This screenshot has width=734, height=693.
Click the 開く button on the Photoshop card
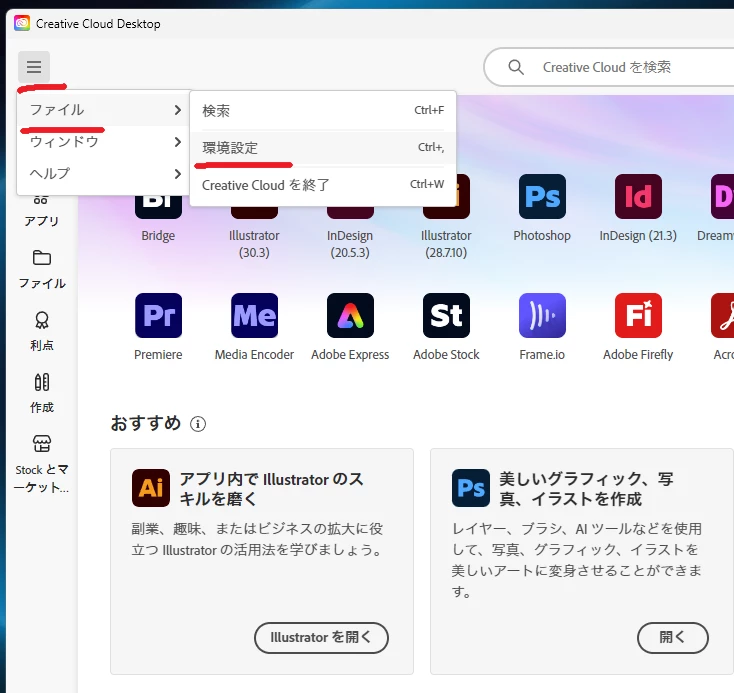672,637
